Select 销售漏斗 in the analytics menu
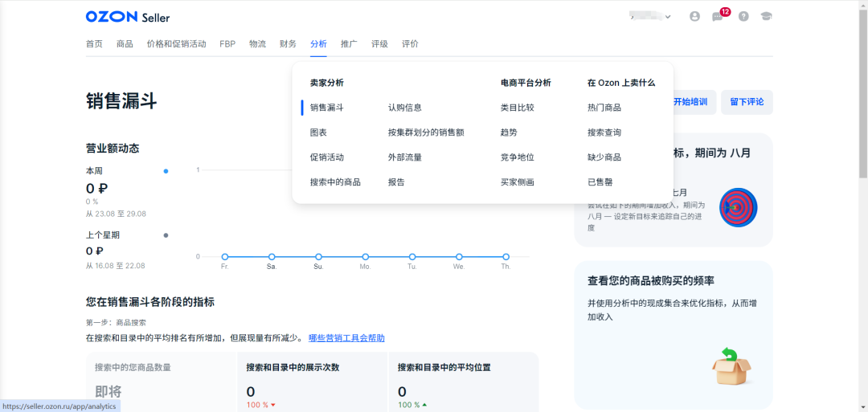 [326, 108]
